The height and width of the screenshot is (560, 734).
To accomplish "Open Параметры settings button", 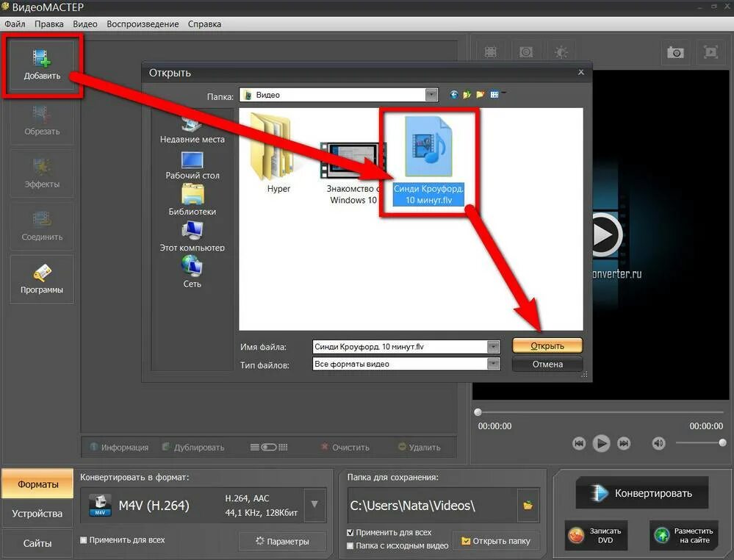I will pos(282,542).
